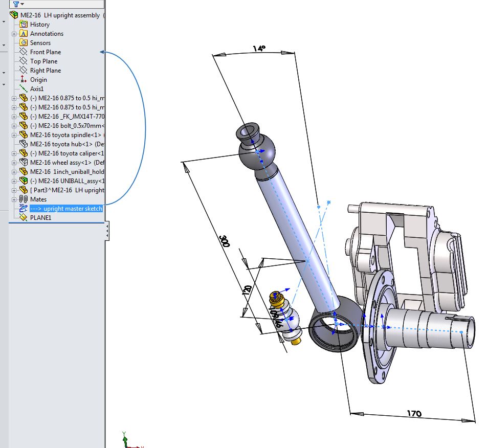Select Top Plane in feature tree
The width and height of the screenshot is (487, 448).
pyautogui.click(x=43, y=61)
